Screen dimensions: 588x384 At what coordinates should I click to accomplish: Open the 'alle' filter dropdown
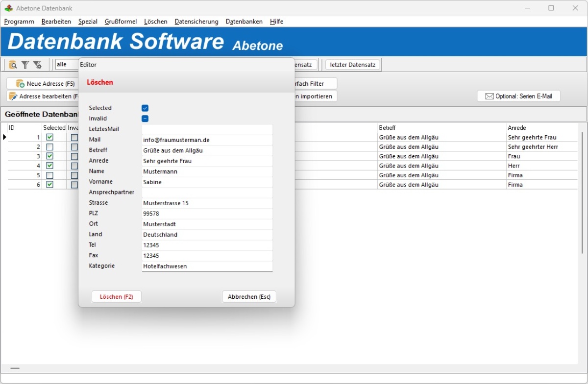[66, 64]
